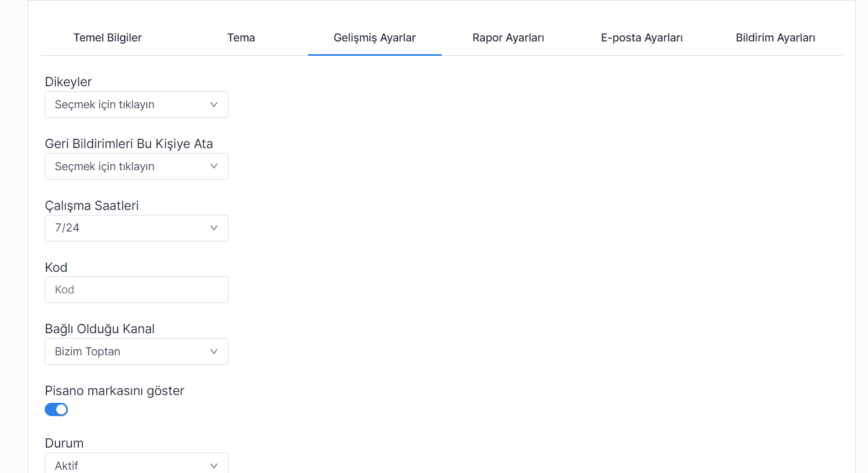The width and height of the screenshot is (868, 473).
Task: Click the arrow icon beside Aktif
Action: point(214,466)
